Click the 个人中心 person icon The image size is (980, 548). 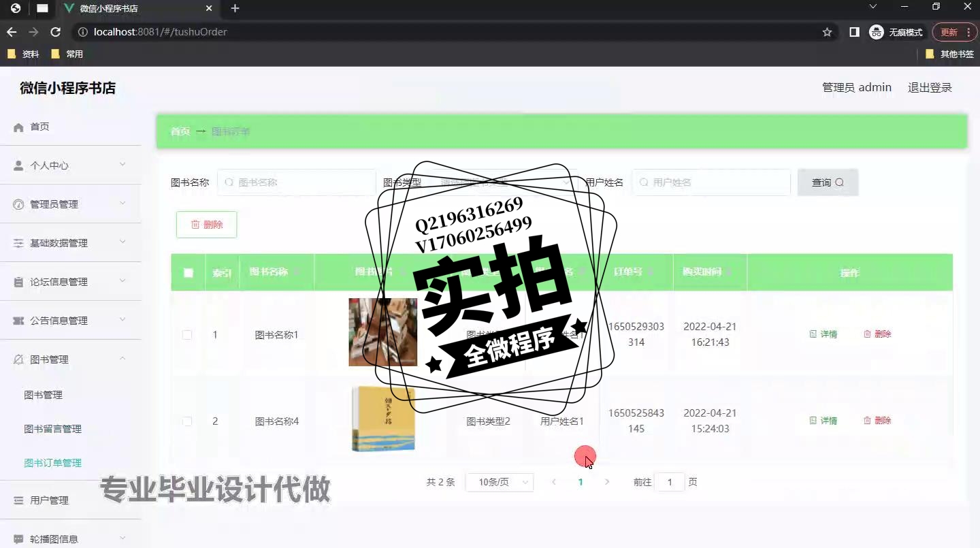click(18, 165)
